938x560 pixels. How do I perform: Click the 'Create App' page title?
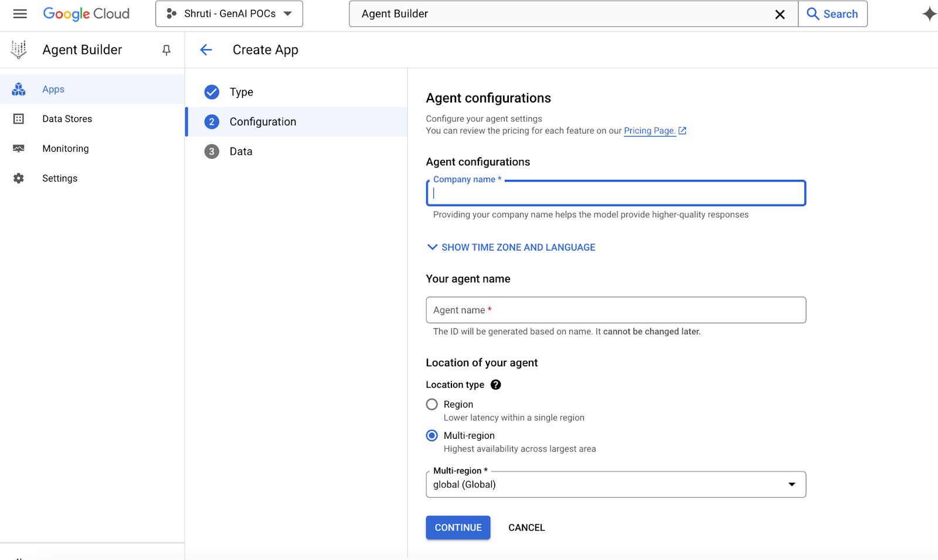point(266,50)
